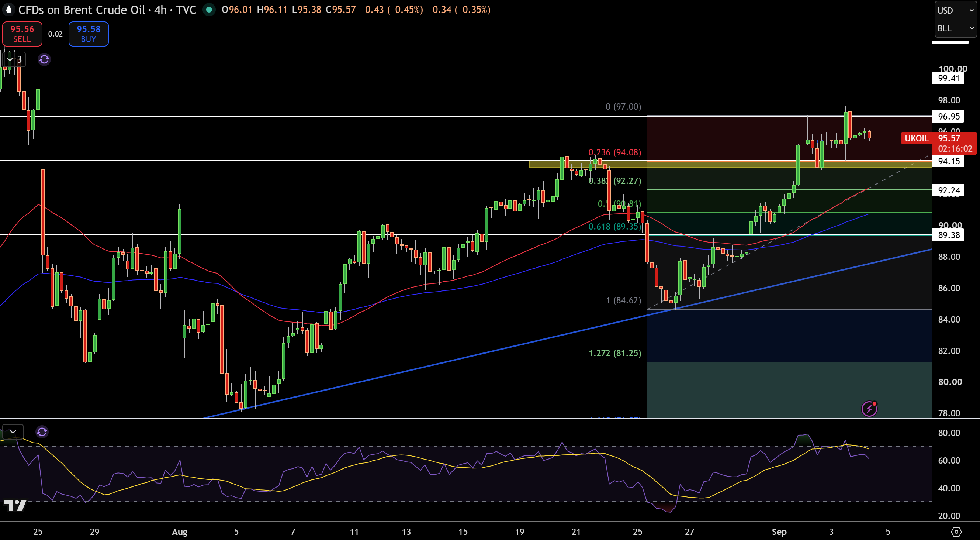Screen dimensions: 980x540
Task: Click the TradingView logo icon
Action: [x=15, y=505]
